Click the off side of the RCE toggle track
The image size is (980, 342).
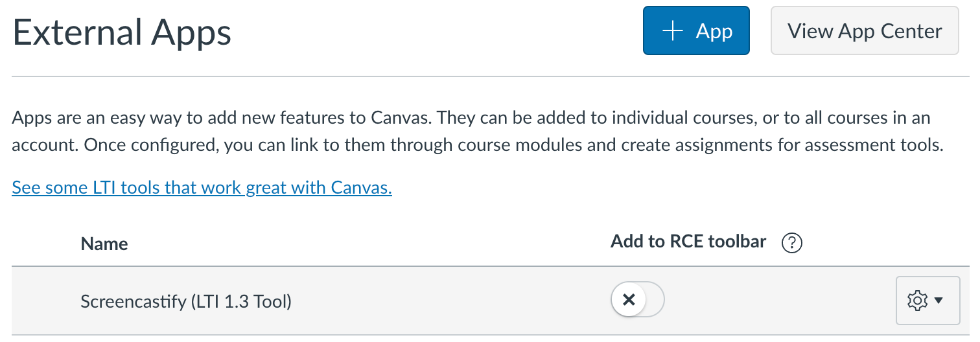click(651, 300)
